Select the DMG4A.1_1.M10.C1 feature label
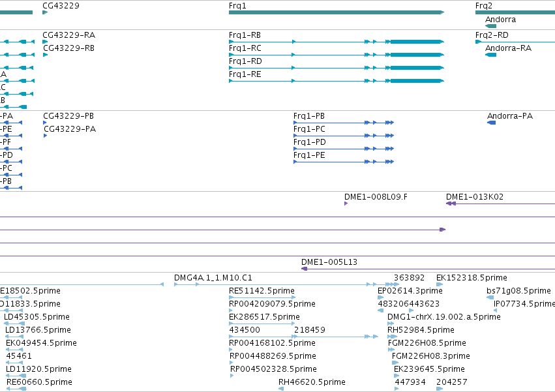 click(213, 278)
